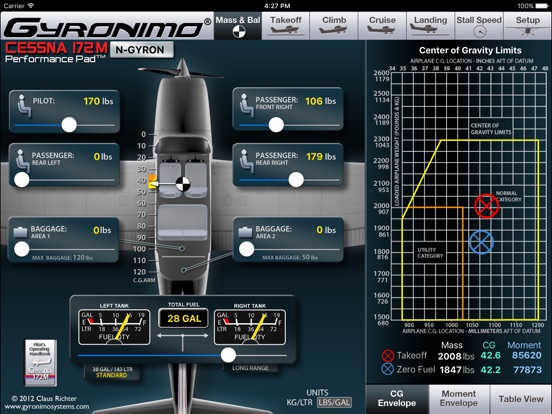Open the Takeoff tab
552x414 pixels.
click(286, 26)
